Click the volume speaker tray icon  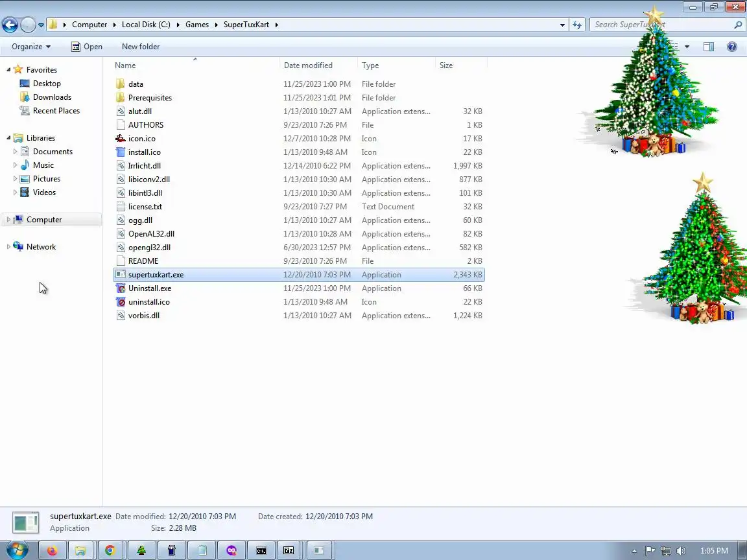(681, 551)
